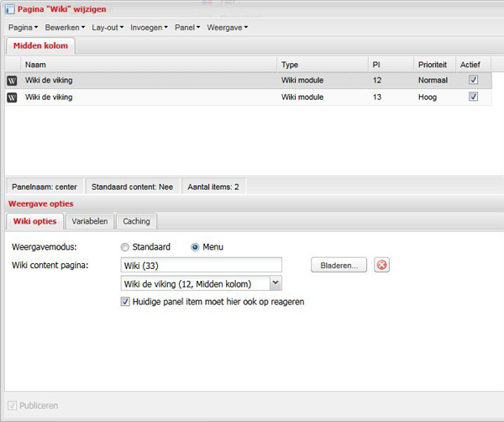
Task: Untick Actief for the priority Normaal row
Action: click(474, 81)
